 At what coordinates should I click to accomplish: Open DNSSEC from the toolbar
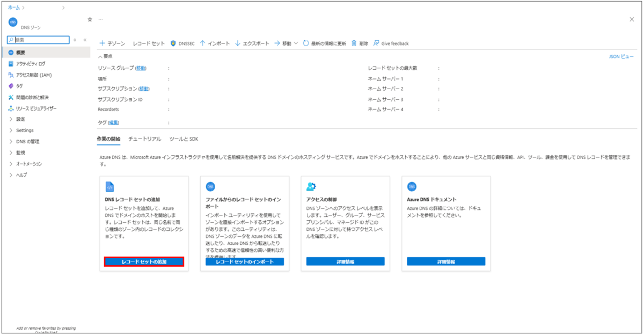[x=182, y=43]
